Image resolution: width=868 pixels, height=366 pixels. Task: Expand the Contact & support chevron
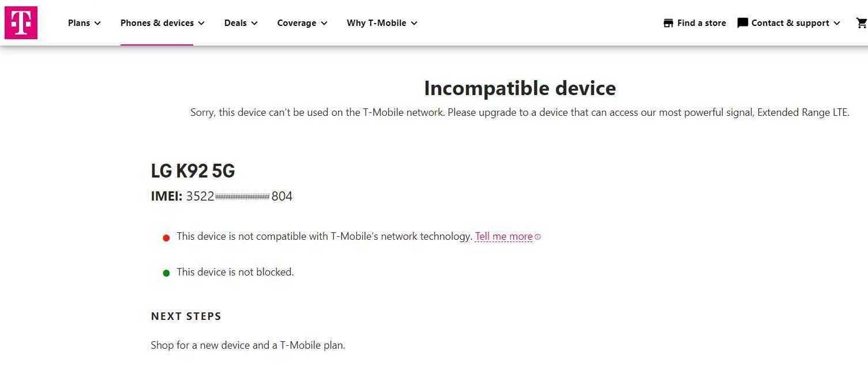[837, 23]
